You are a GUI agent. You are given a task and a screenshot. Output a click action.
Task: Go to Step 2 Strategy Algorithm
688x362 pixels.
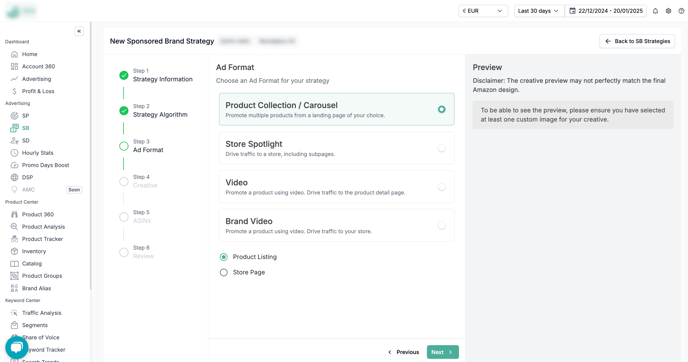pyautogui.click(x=153, y=111)
